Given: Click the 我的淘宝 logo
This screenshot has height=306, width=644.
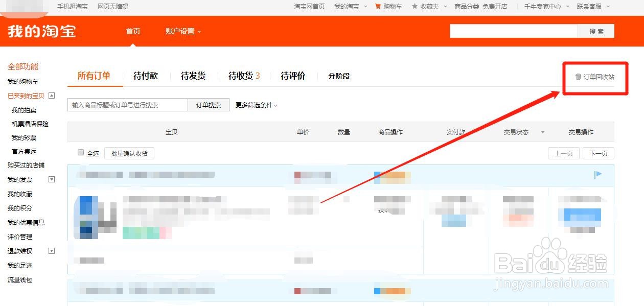Looking at the screenshot, I should pyautogui.click(x=42, y=31).
